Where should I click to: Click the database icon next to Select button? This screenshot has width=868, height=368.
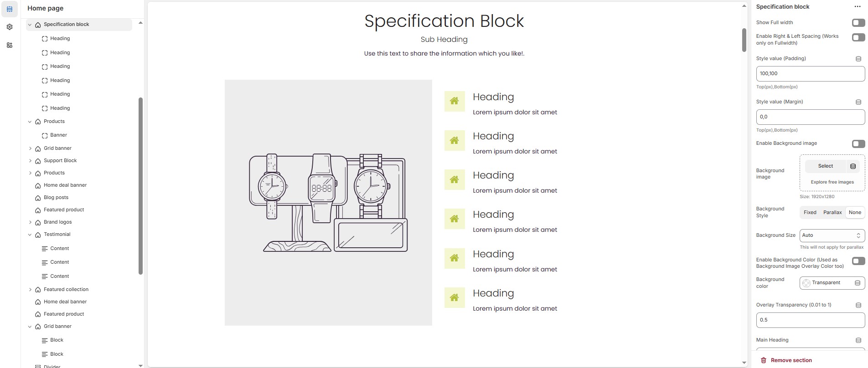pyautogui.click(x=853, y=166)
